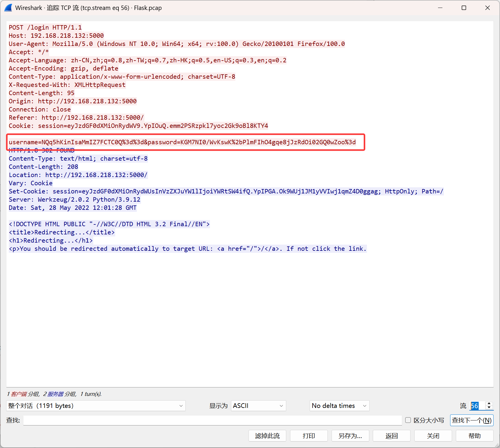Click the Location response header line
The height and width of the screenshot is (448, 500).
pyautogui.click(x=78, y=175)
